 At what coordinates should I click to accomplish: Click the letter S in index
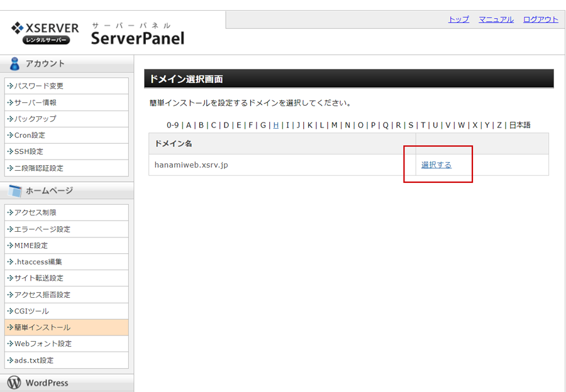411,125
